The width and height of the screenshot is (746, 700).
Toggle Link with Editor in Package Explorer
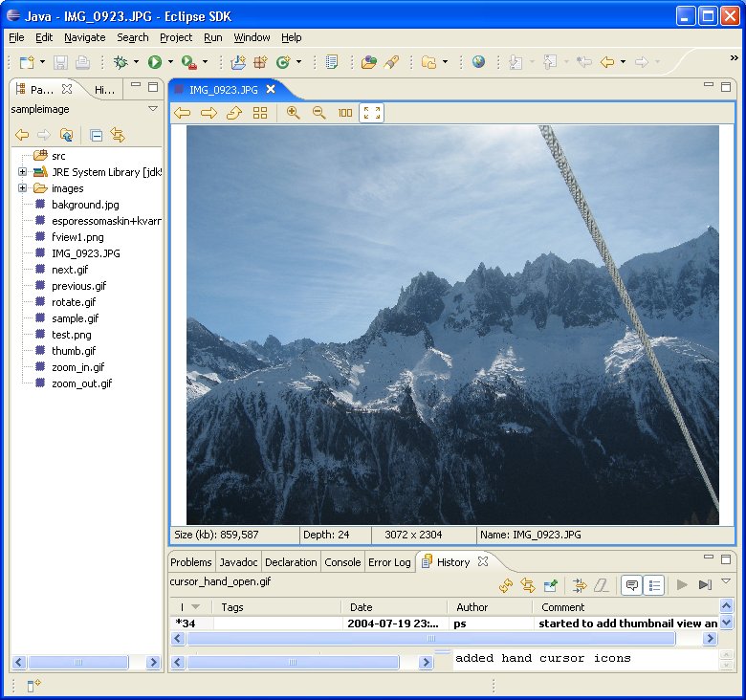click(118, 135)
